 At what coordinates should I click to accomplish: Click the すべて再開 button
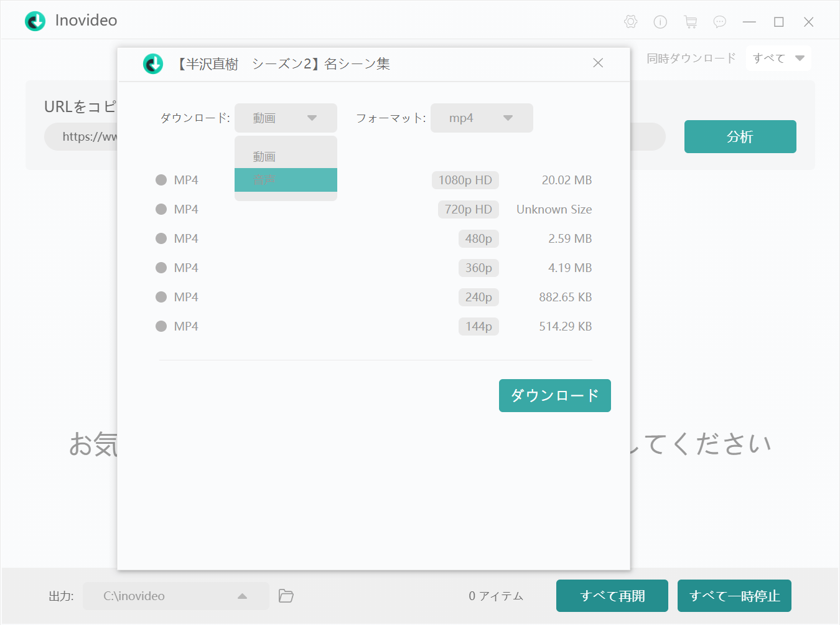coord(612,596)
